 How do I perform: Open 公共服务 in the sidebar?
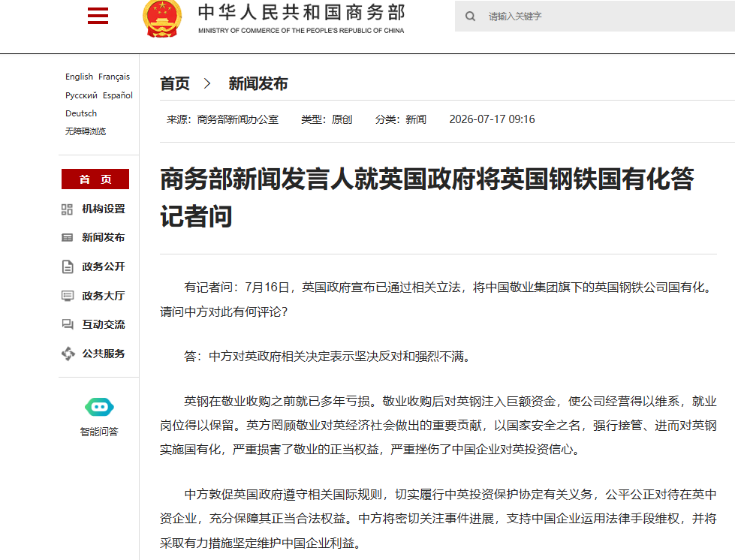[x=104, y=354]
